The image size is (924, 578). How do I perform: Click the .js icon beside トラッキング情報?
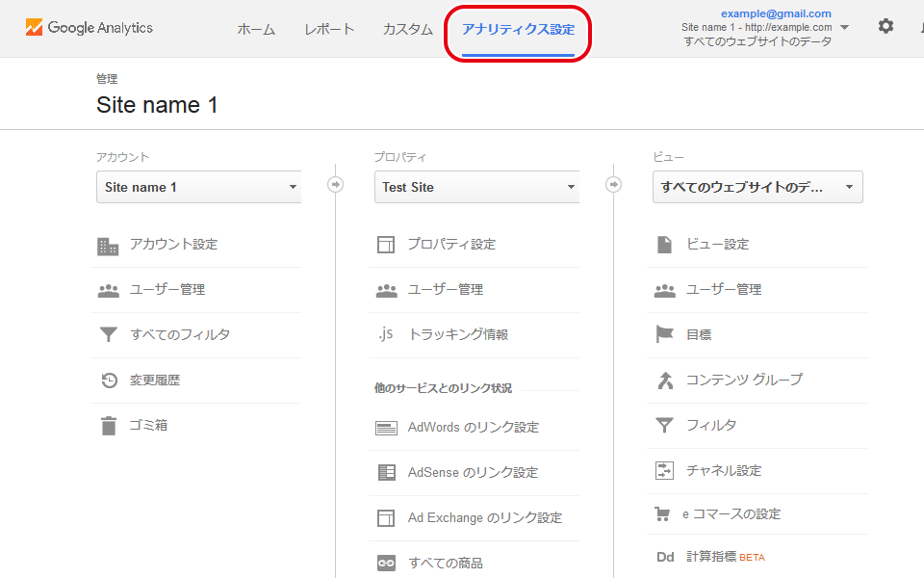(386, 334)
